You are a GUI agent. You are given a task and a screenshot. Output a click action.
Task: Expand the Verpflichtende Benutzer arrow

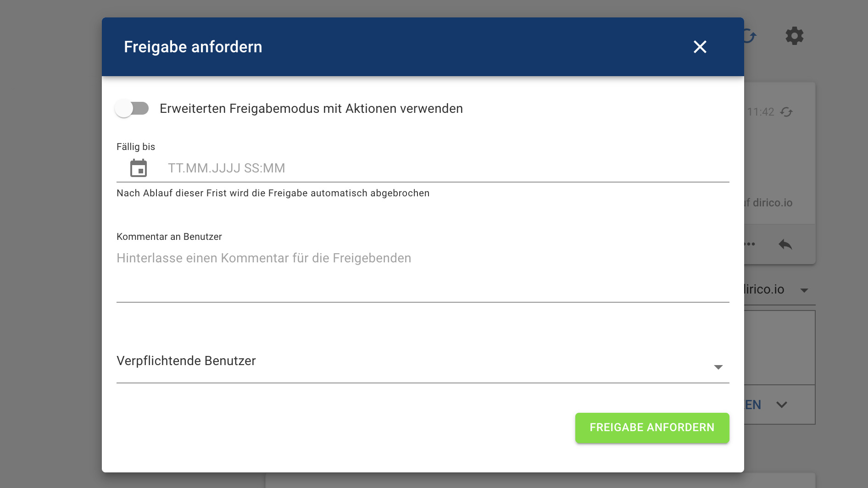click(718, 367)
